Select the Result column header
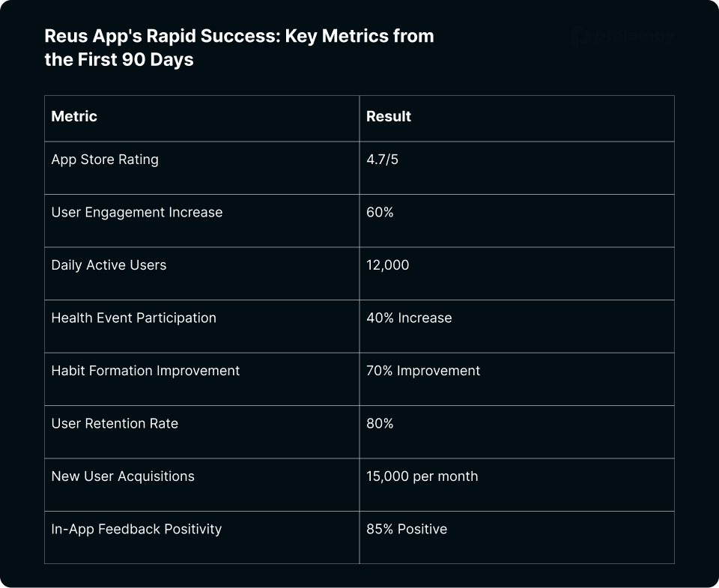The width and height of the screenshot is (719, 588). point(389,117)
